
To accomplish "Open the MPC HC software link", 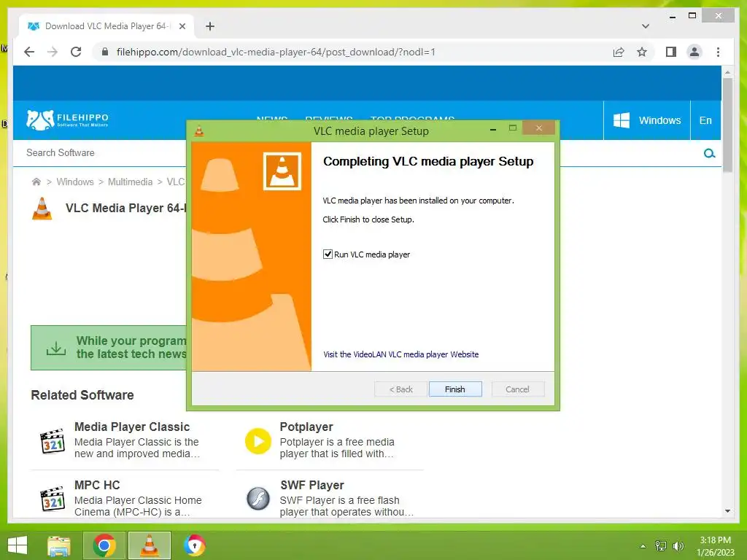I will click(x=97, y=485).
